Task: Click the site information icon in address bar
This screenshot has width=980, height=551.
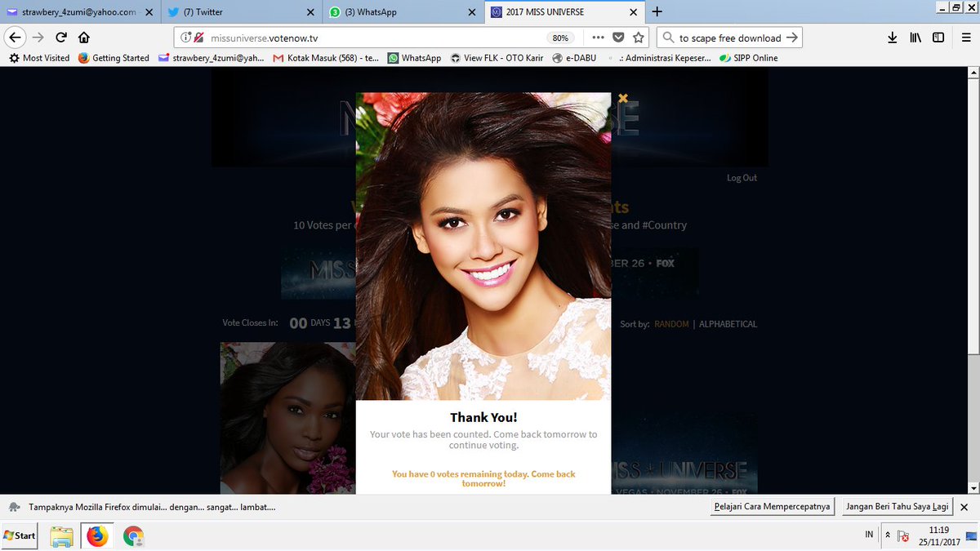Action: (185, 38)
